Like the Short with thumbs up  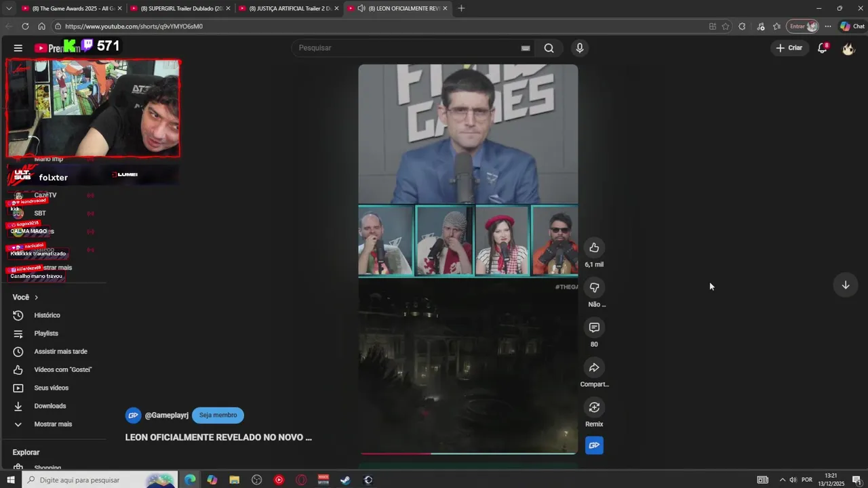click(x=594, y=247)
